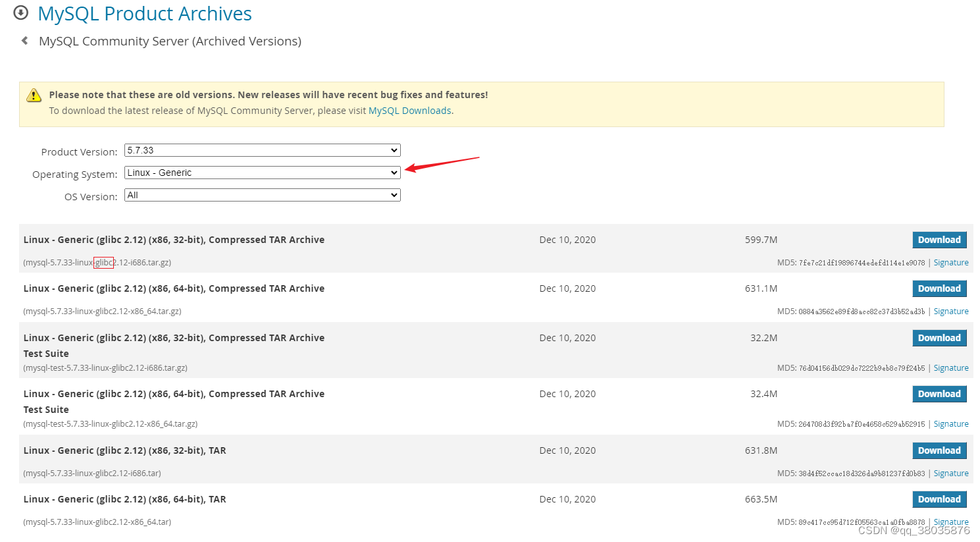View Signature for 64-bit Test Suite
The image size is (980, 542).
click(x=950, y=424)
